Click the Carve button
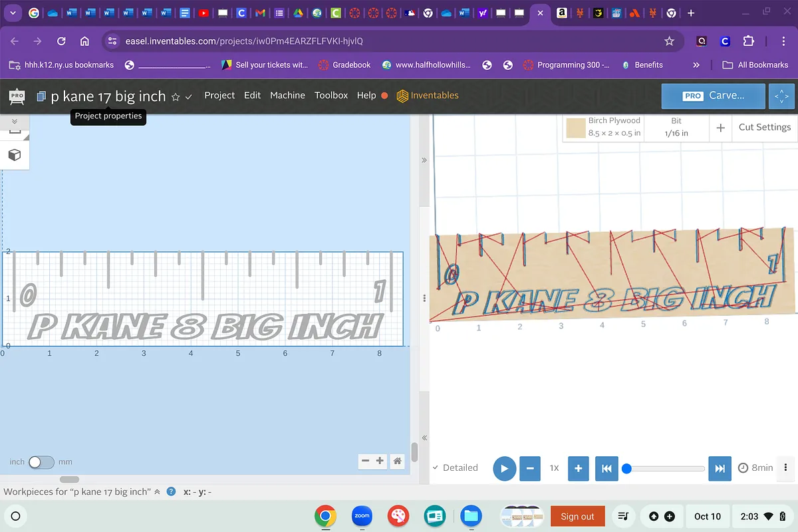 click(x=712, y=96)
